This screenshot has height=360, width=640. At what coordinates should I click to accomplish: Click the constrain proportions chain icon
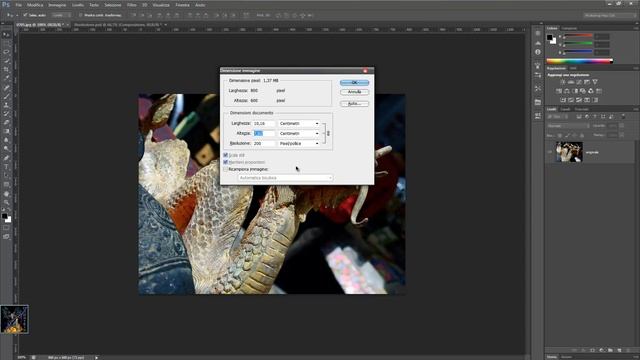pyautogui.click(x=328, y=133)
